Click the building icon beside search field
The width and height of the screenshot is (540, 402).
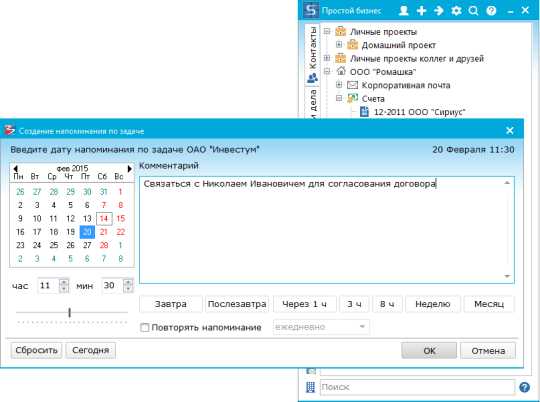point(310,387)
